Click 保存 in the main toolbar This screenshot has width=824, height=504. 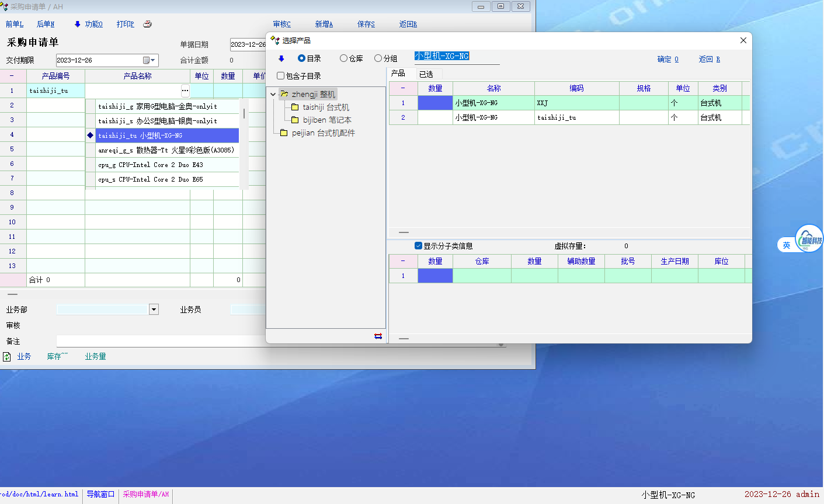coord(366,24)
